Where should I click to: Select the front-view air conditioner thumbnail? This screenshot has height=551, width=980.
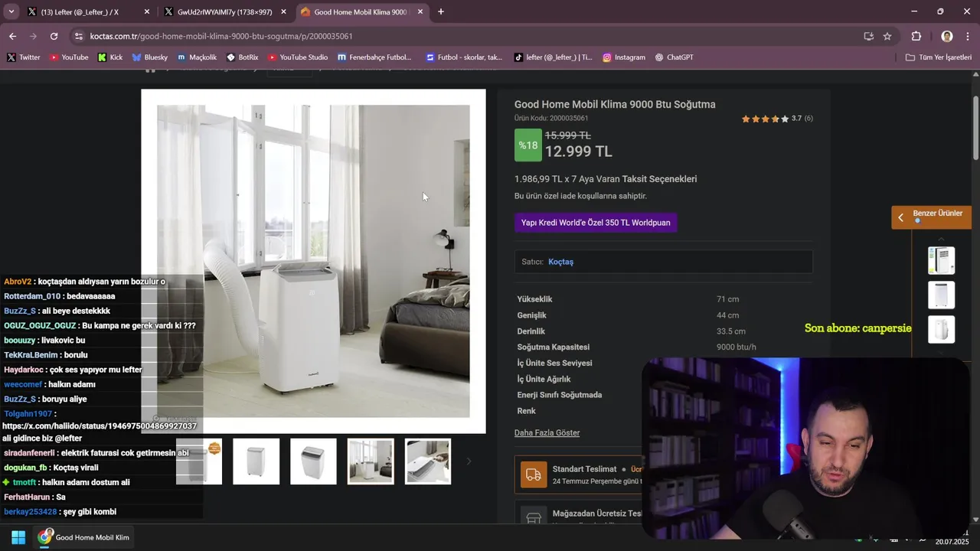(x=256, y=461)
